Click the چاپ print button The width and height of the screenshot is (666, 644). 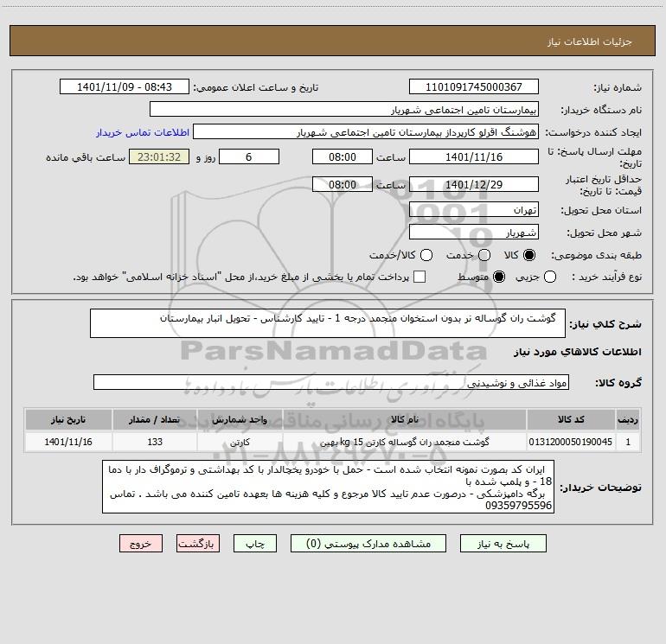pos(255,544)
